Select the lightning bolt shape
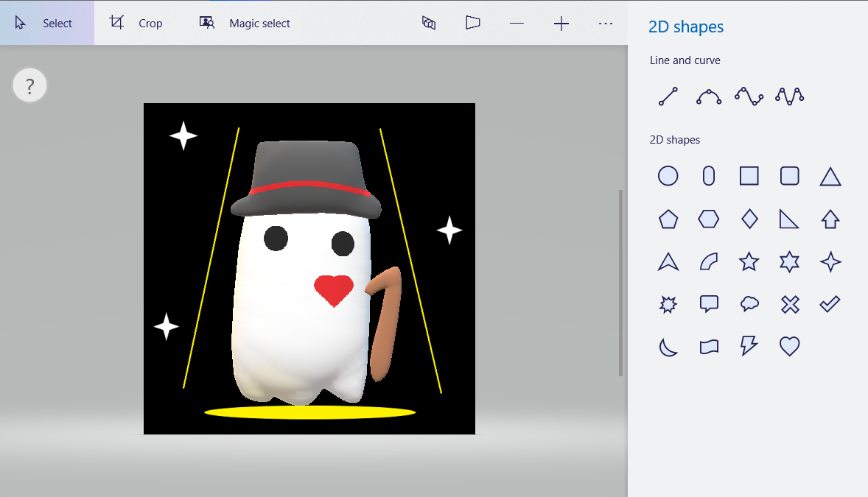The width and height of the screenshot is (868, 497). coord(749,346)
